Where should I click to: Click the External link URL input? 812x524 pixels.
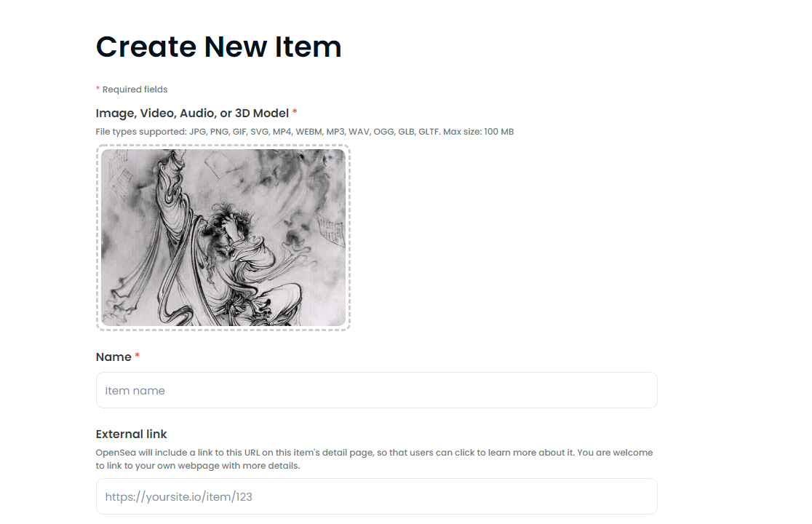[x=376, y=496]
